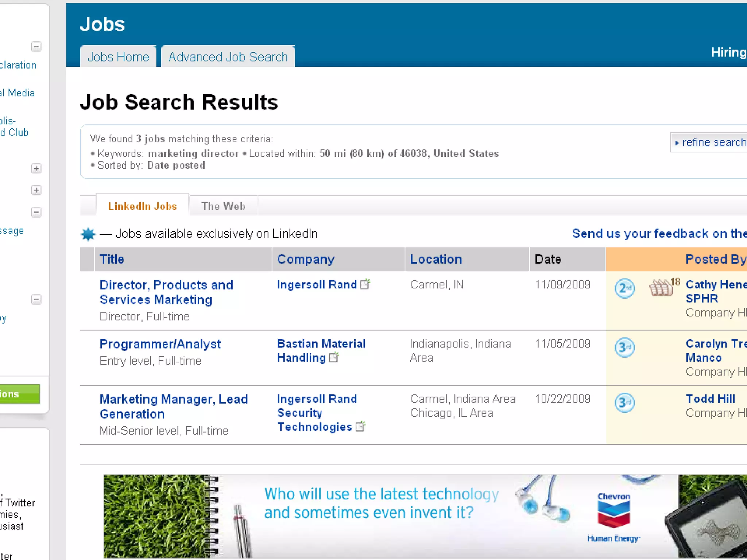Sort results by the Company column header
Image resolution: width=747 pixels, height=560 pixels.
pos(306,259)
